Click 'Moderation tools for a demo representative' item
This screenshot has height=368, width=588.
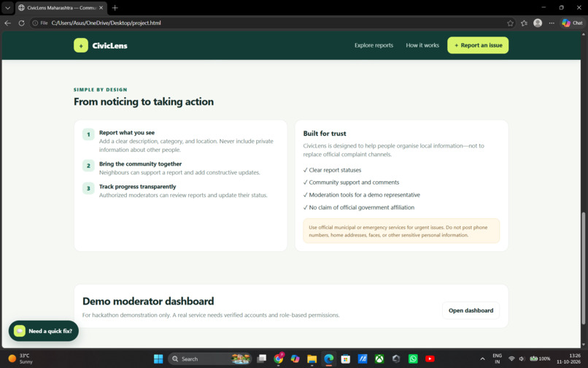(362, 195)
